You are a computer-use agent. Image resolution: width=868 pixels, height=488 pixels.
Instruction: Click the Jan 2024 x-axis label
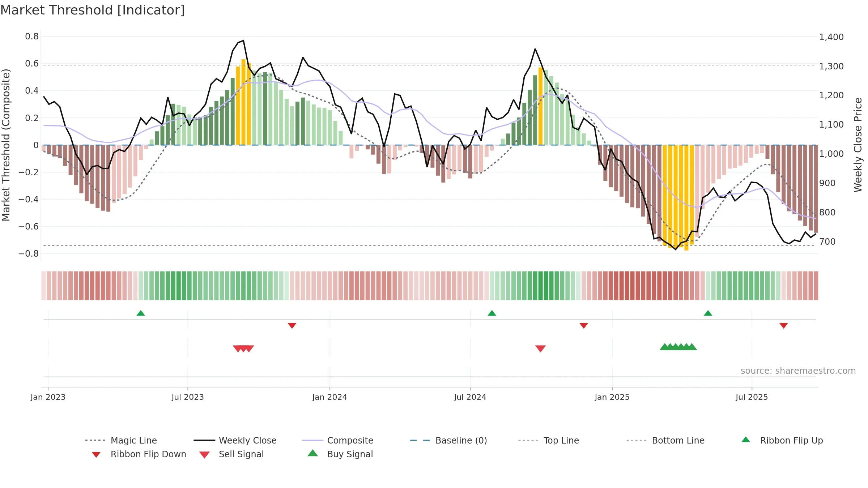pyautogui.click(x=330, y=397)
